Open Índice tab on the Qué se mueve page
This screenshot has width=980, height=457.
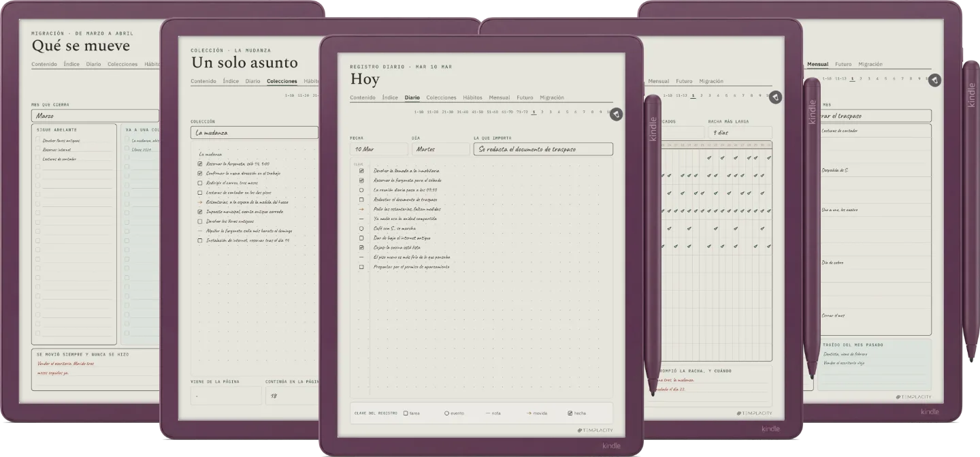(71, 64)
